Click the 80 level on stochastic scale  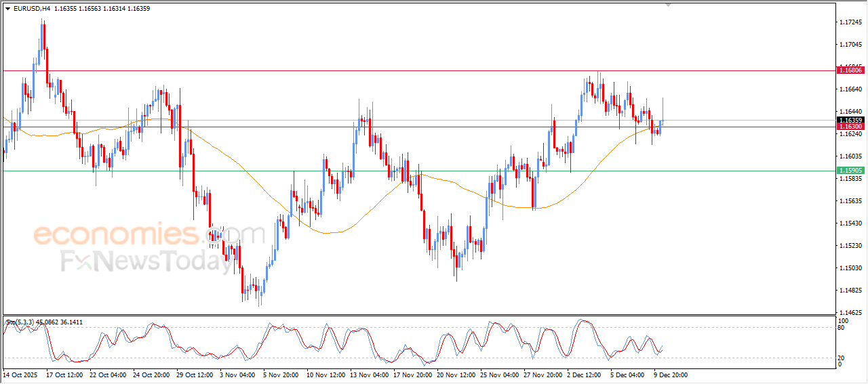pyautogui.click(x=842, y=328)
